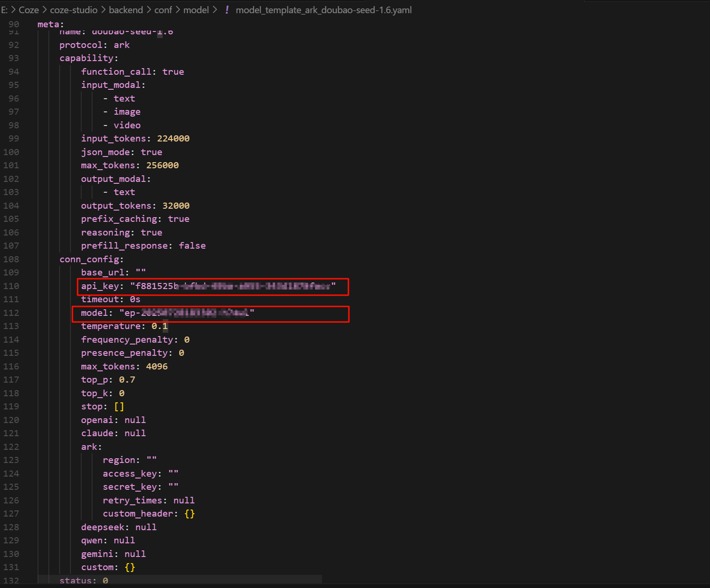Click 'frequency_penalty: 0' line
The width and height of the screenshot is (710, 588).
pos(135,340)
